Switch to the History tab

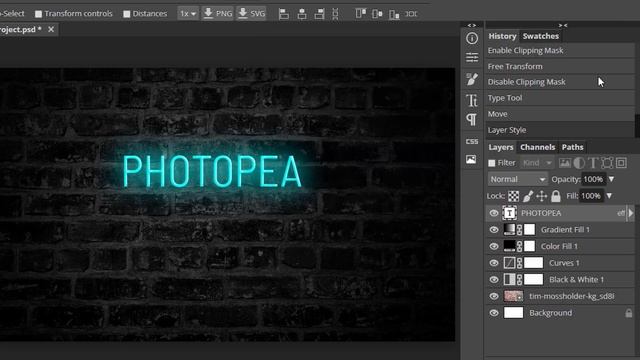[502, 36]
